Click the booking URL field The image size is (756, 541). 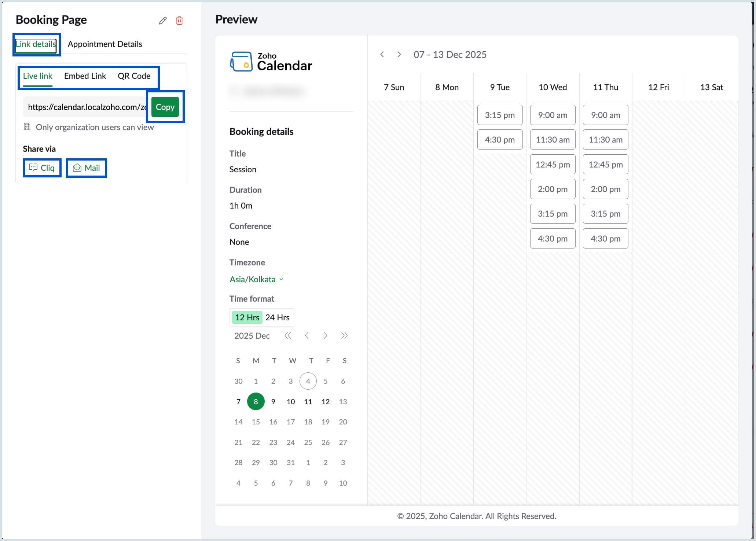coord(87,107)
